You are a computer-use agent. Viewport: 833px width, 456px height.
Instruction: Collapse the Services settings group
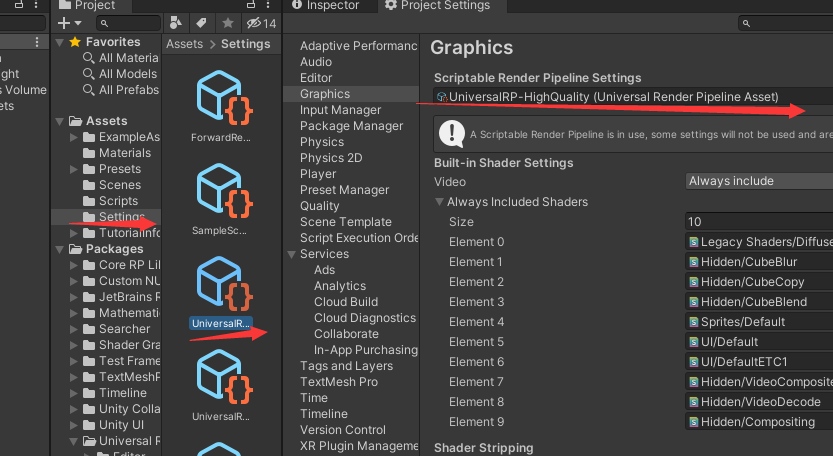[x=291, y=254]
